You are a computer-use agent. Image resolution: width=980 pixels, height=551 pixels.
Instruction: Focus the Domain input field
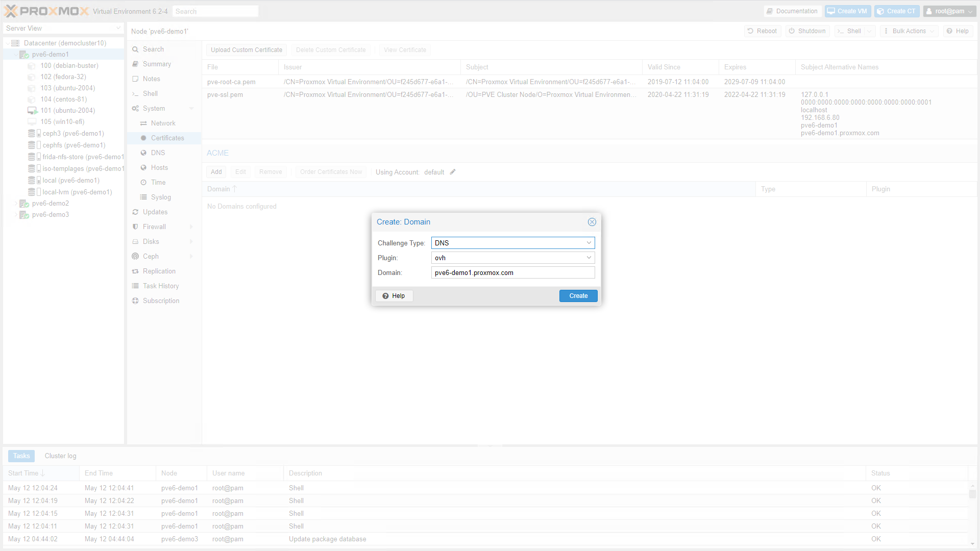click(x=513, y=272)
